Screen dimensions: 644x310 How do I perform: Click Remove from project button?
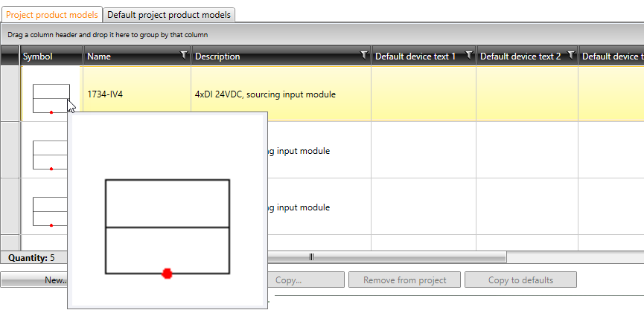[404, 280]
